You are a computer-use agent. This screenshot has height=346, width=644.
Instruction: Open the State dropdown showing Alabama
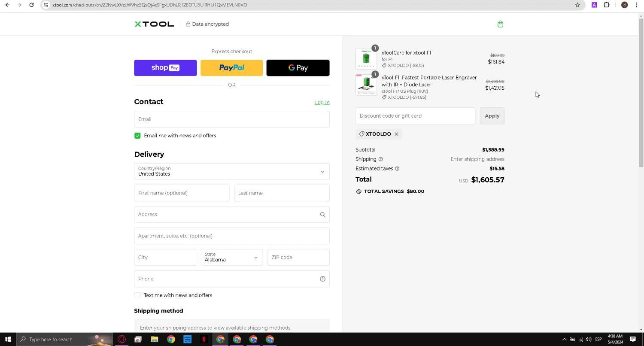[x=232, y=258]
